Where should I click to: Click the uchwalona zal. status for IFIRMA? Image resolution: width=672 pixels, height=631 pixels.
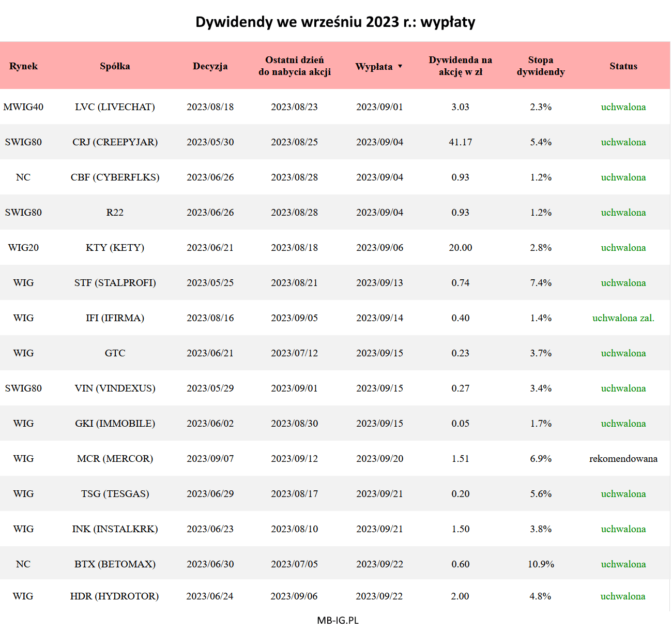pos(623,318)
